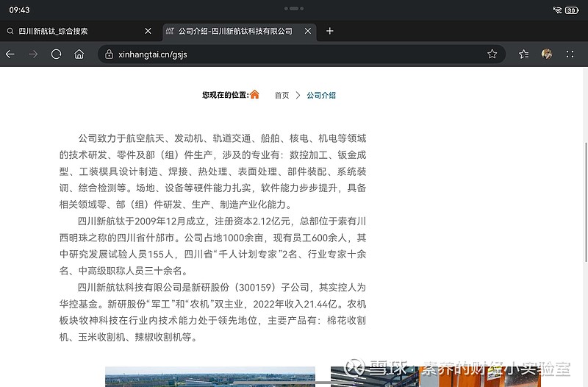Click the text 四川新航钛于2009年12月成立
Viewport: 588px width, 387px height.
pyautogui.click(x=141, y=221)
